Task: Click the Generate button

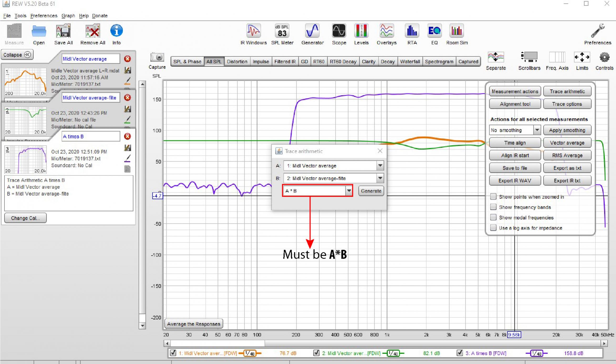Action: (371, 191)
